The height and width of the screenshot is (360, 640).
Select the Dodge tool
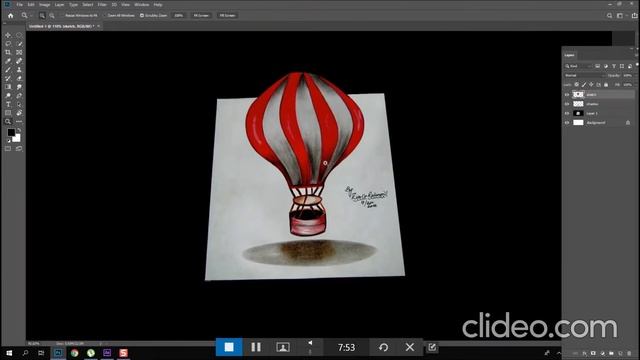8,96
